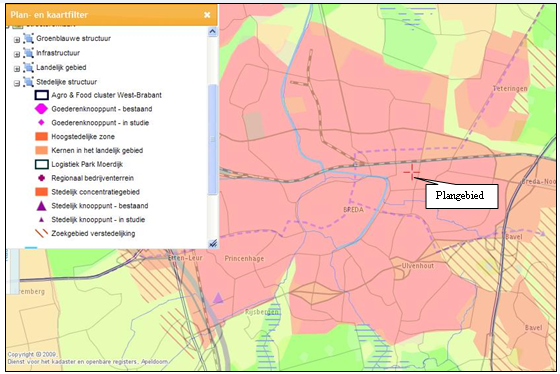The height and width of the screenshot is (374, 560).
Task: Click Goederenknooppunt - in studie small diamond
Action: [41, 123]
